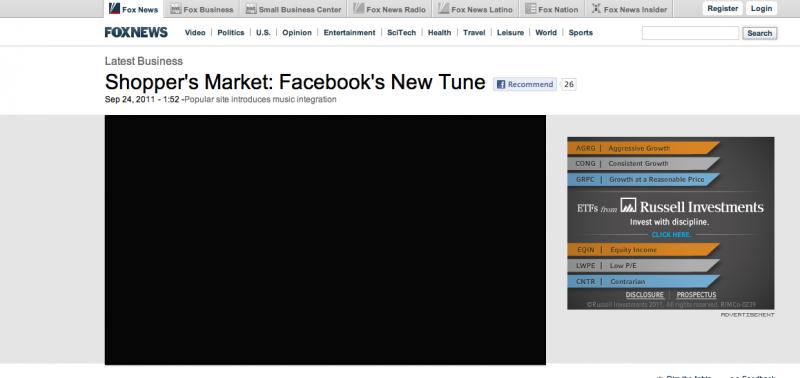
Task: Open the Entertainment section
Action: (x=349, y=33)
